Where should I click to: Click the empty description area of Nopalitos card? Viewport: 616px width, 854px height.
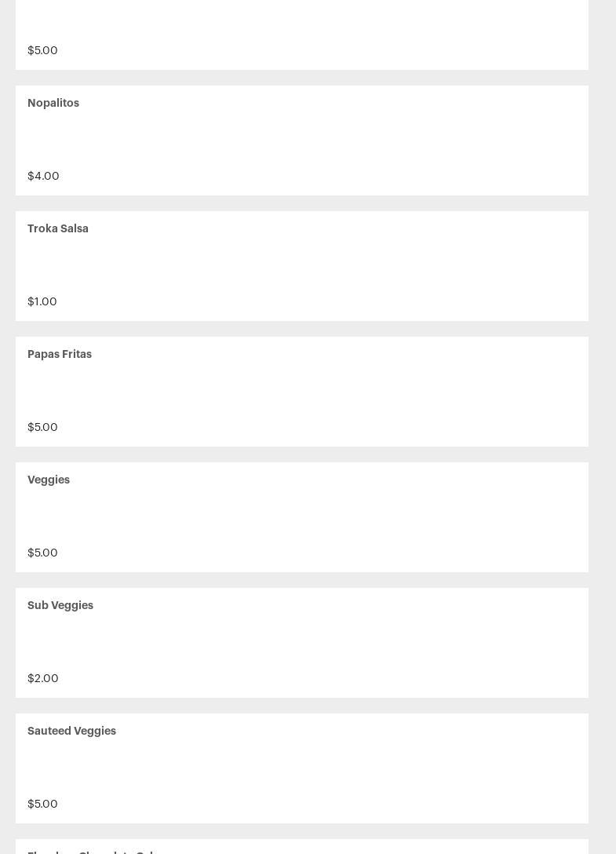(x=302, y=140)
